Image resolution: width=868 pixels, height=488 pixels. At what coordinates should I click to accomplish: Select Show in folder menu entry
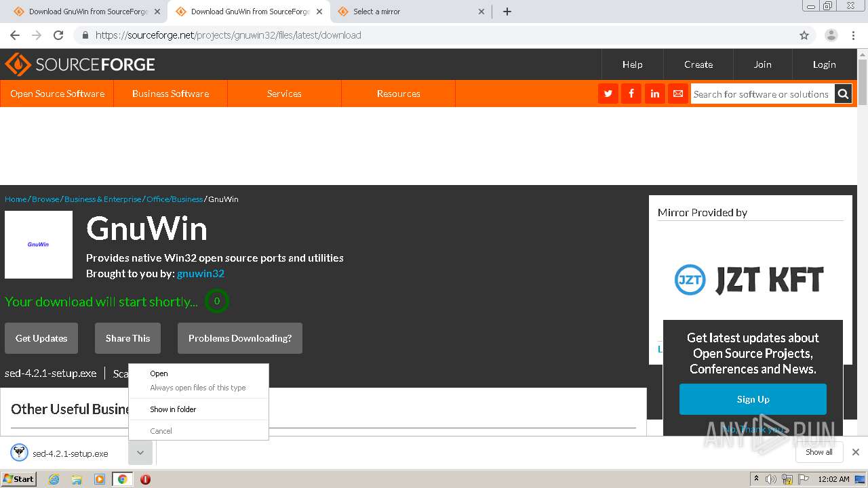click(x=199, y=409)
